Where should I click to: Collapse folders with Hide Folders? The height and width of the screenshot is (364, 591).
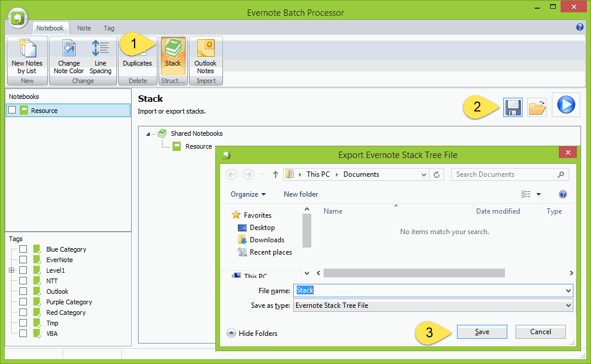pos(252,334)
